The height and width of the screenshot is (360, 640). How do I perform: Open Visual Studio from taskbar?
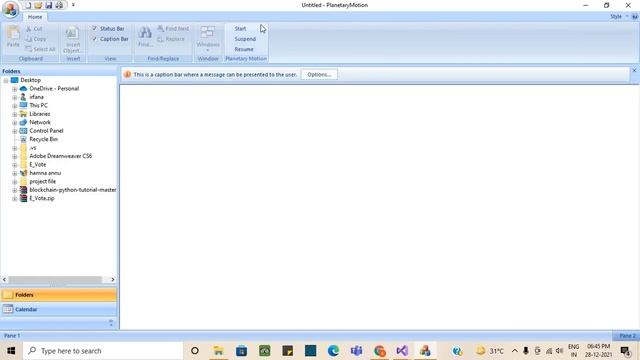coord(402,351)
